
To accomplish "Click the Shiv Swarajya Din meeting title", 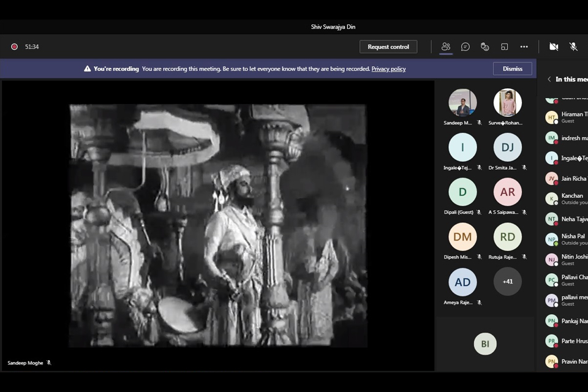I will point(333,27).
